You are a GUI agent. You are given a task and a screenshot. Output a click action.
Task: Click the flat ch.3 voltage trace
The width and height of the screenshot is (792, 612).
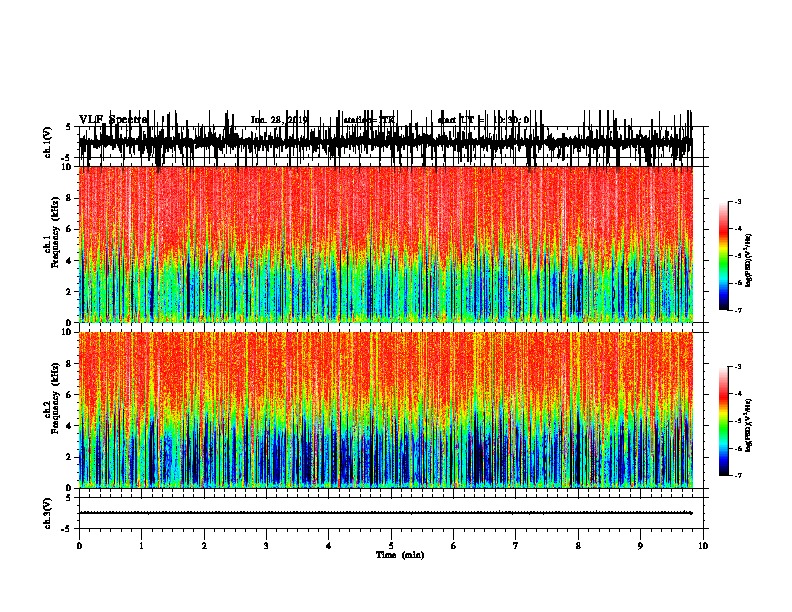(386, 513)
